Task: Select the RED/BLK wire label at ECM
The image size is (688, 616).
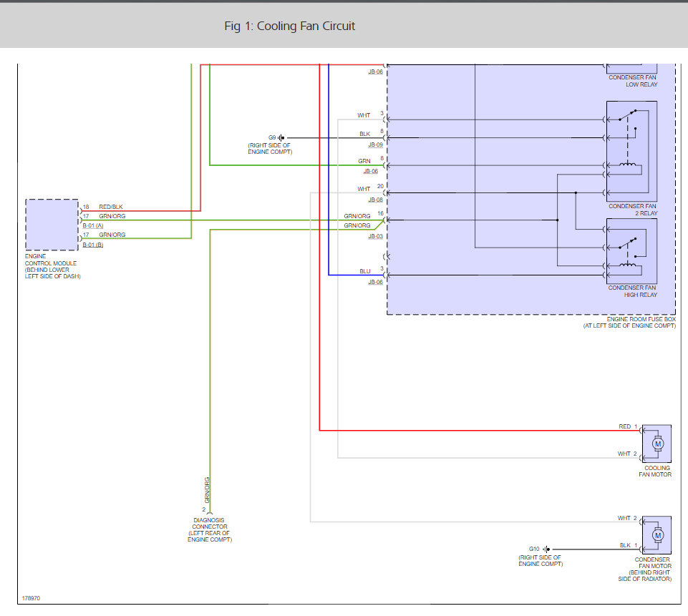Action: click(x=111, y=207)
